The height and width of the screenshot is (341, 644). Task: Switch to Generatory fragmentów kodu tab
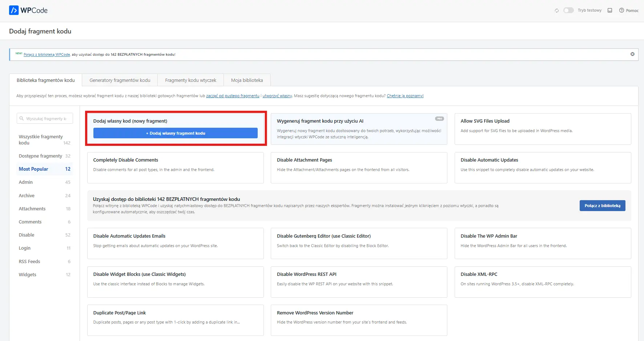tap(120, 80)
